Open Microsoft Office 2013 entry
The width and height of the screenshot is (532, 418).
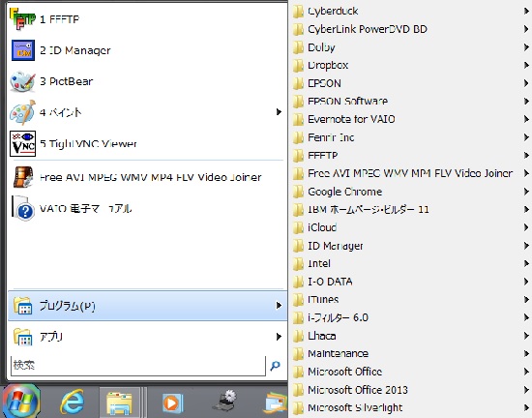coord(410,390)
